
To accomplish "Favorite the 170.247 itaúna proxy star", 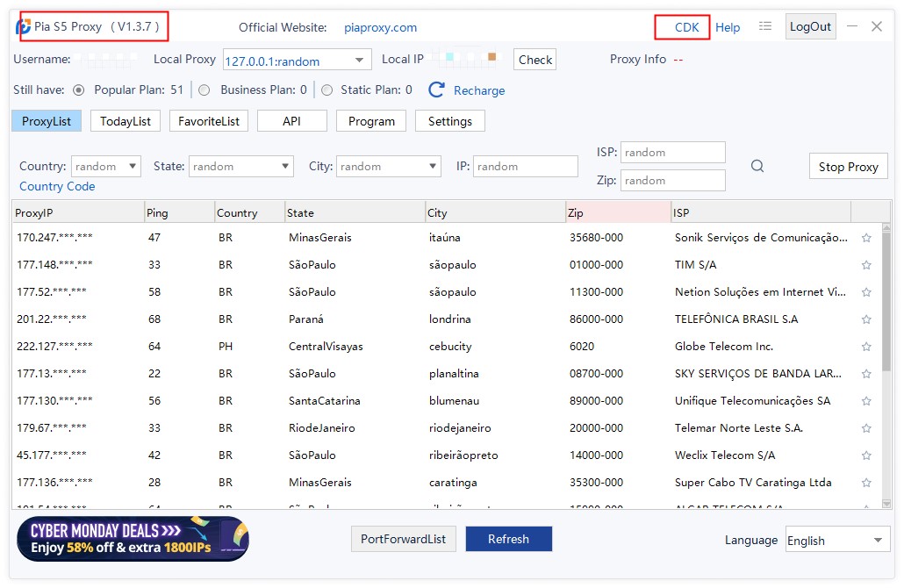I will point(866,238).
